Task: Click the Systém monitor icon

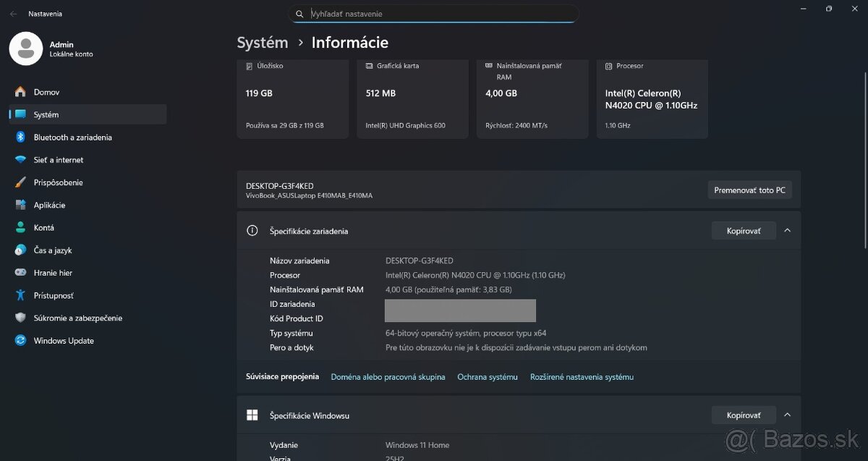Action: click(x=20, y=114)
